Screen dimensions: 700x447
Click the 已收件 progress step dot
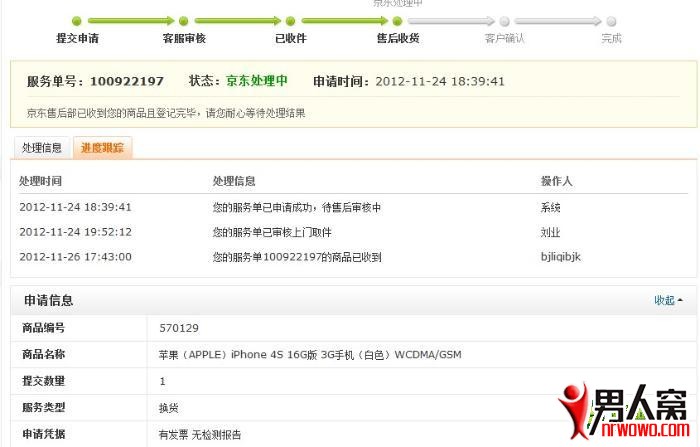click(290, 21)
